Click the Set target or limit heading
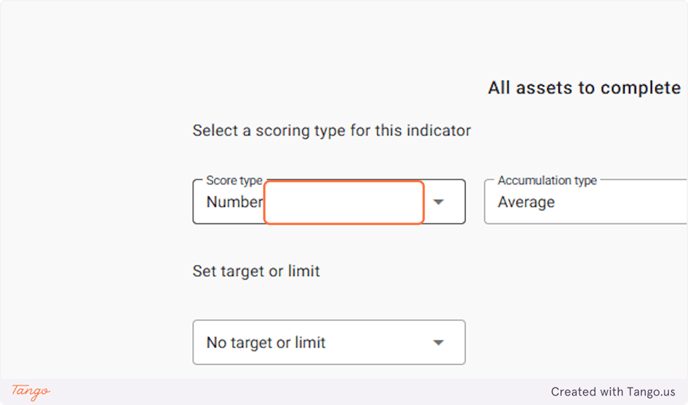688x405 pixels. (x=256, y=271)
